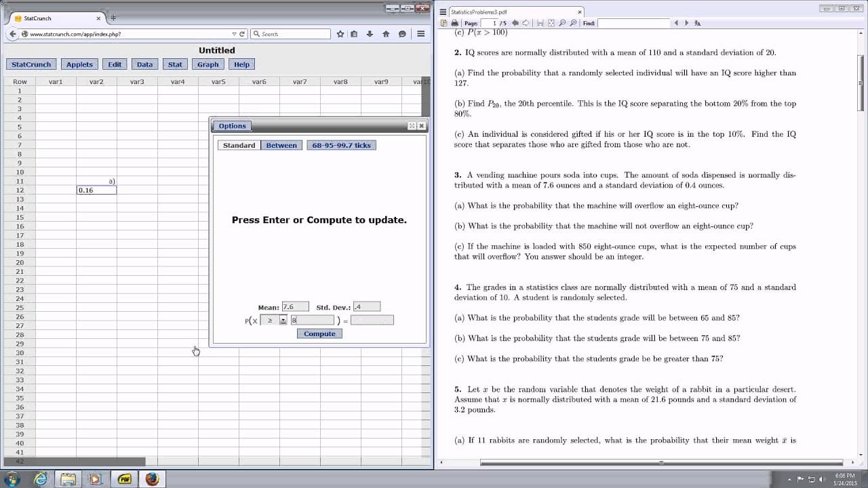Print the PDF using the printer icon
This screenshot has height=488, width=868.
(455, 23)
